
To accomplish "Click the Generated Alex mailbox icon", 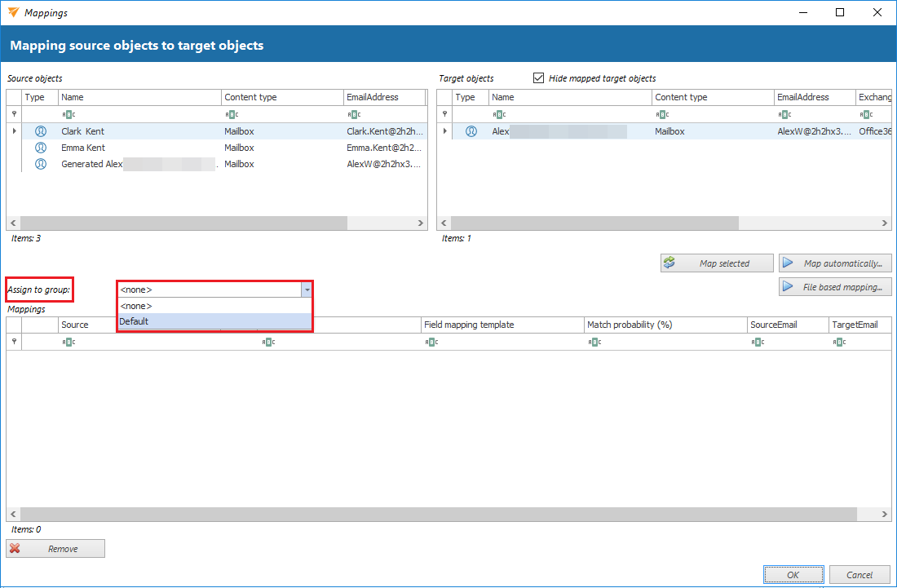I will coord(41,164).
